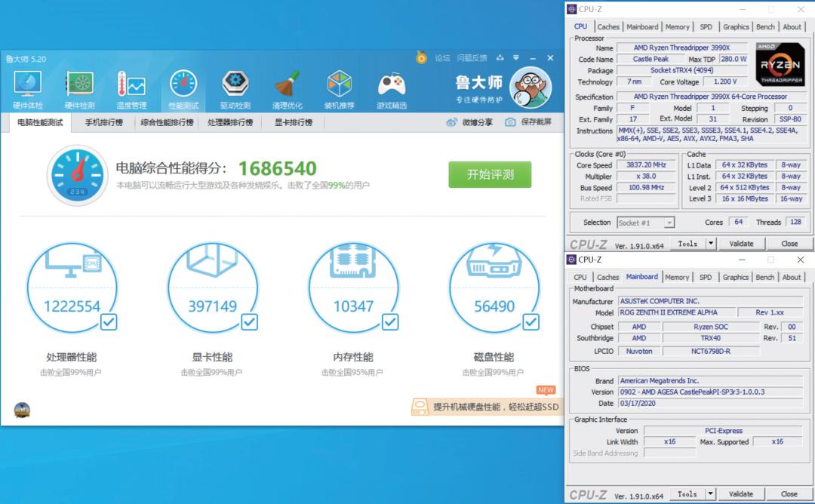Open 驱动检测 driver detection tool

click(x=235, y=86)
